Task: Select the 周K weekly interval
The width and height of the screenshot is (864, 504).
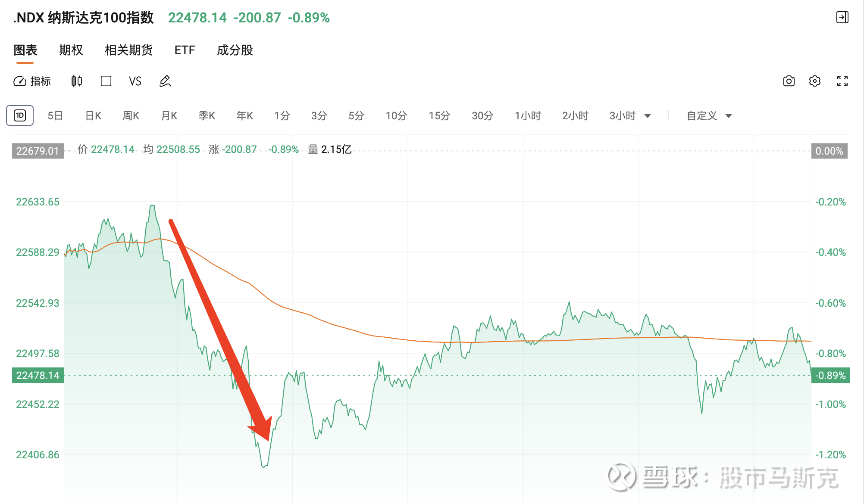Action: pyautogui.click(x=131, y=115)
